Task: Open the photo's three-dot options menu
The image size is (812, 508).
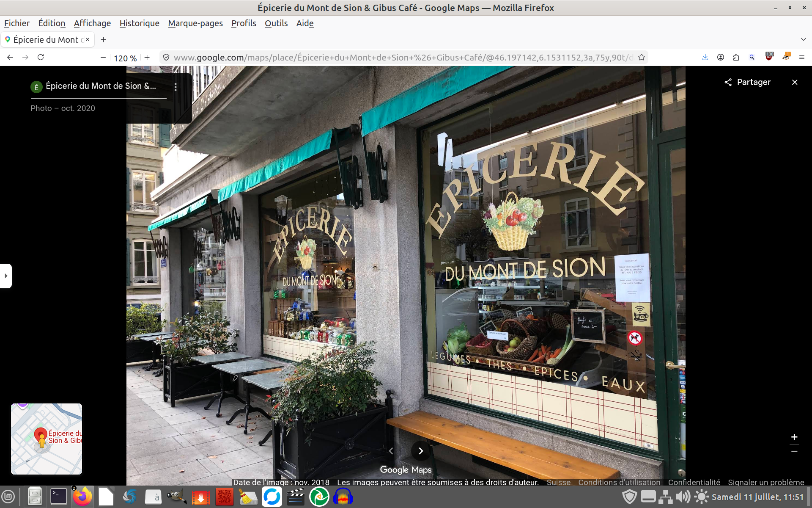Action: point(176,87)
